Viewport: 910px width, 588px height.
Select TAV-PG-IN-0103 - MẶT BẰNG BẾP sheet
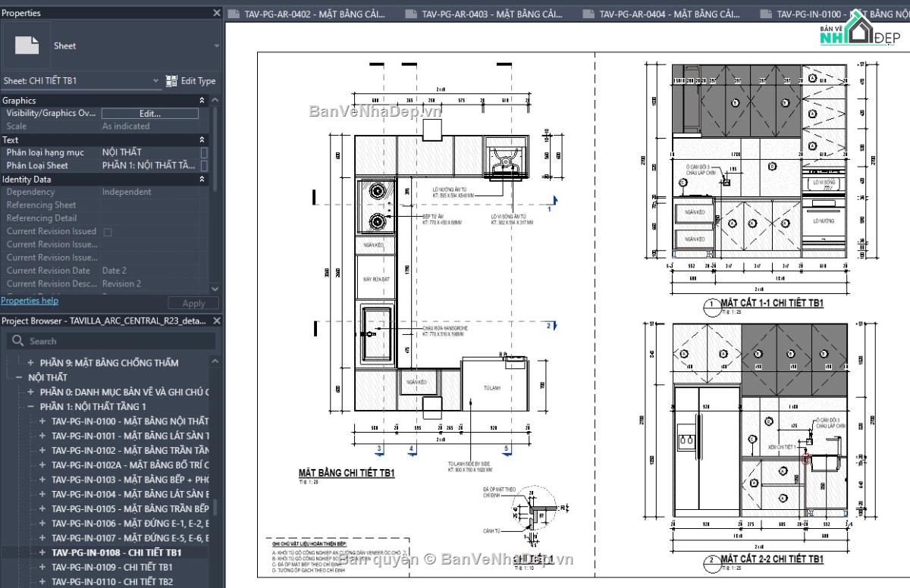130,480
